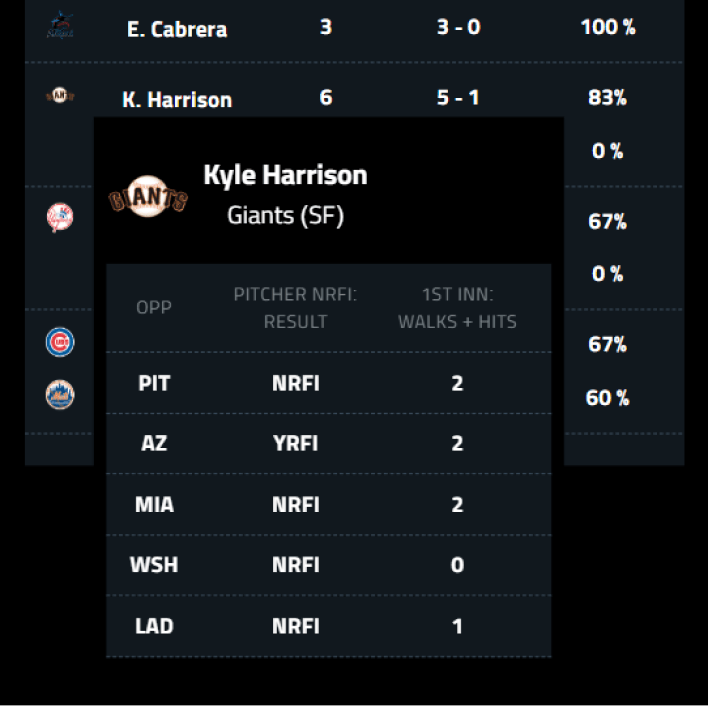Select the MIA opponent row

tap(154, 505)
